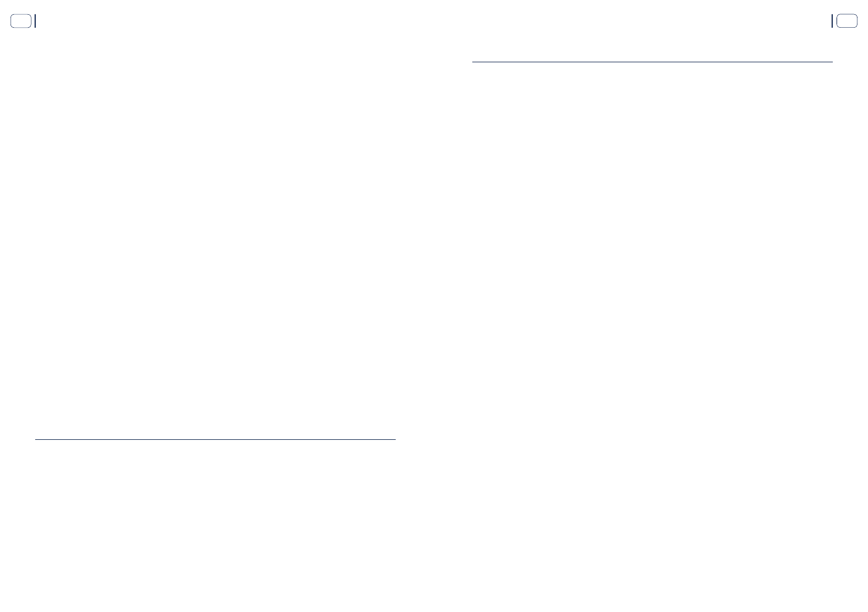This screenshot has width=868, height=612.
Task: Click the left end of the right page rule
Action: pyautogui.click(x=474, y=62)
